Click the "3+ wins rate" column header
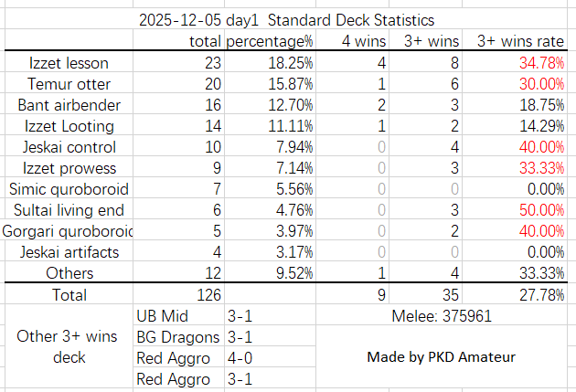The width and height of the screenshot is (576, 392). click(519, 41)
